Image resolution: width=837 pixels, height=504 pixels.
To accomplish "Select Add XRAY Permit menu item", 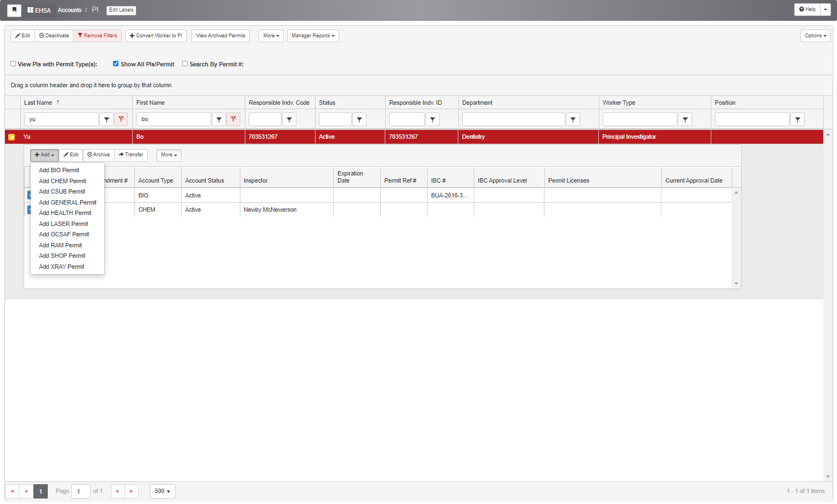I will [61, 267].
